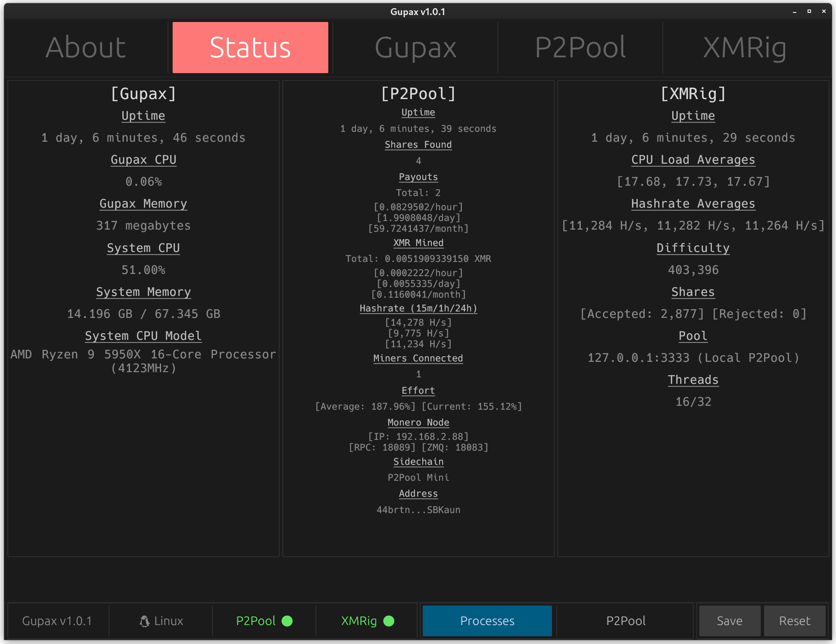Viewport: 836px width, 644px height.
Task: Click the Miners Connected label
Action: click(x=418, y=358)
